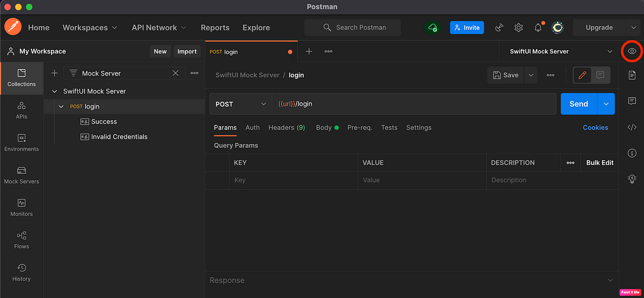Open the request info icon
This screenshot has height=298, width=644.
click(x=632, y=153)
